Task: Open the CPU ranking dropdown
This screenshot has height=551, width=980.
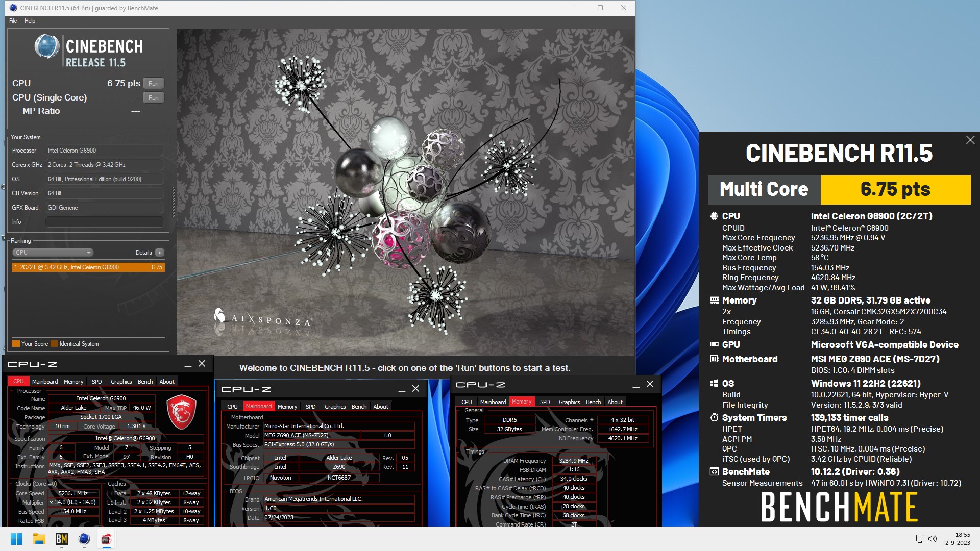Action: tap(53, 252)
